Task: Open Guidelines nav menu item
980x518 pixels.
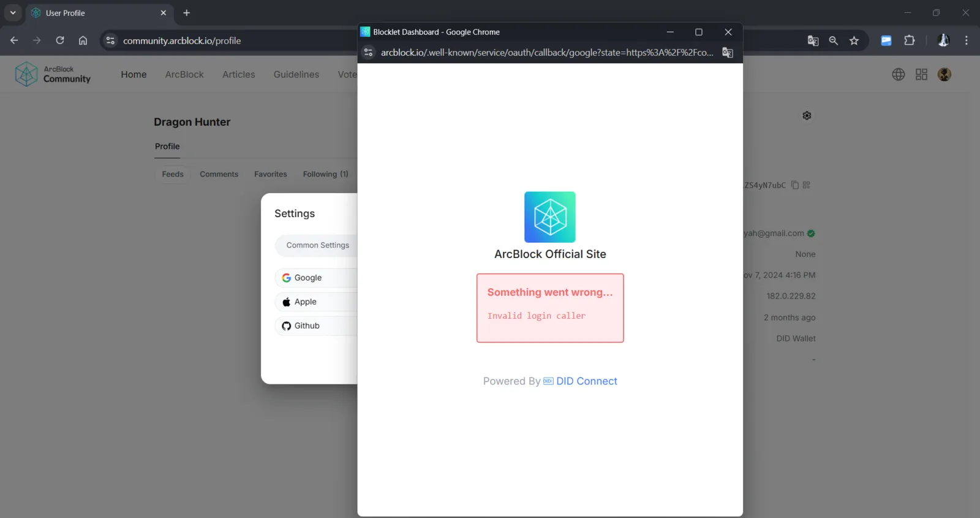Action: pyautogui.click(x=296, y=74)
